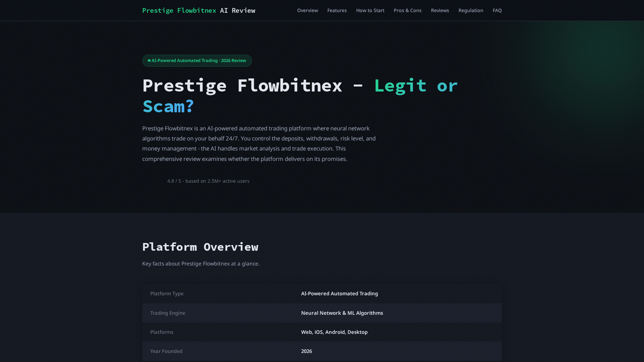Open the Reviews page from the navigation
The image size is (644, 362).
coord(440,10)
